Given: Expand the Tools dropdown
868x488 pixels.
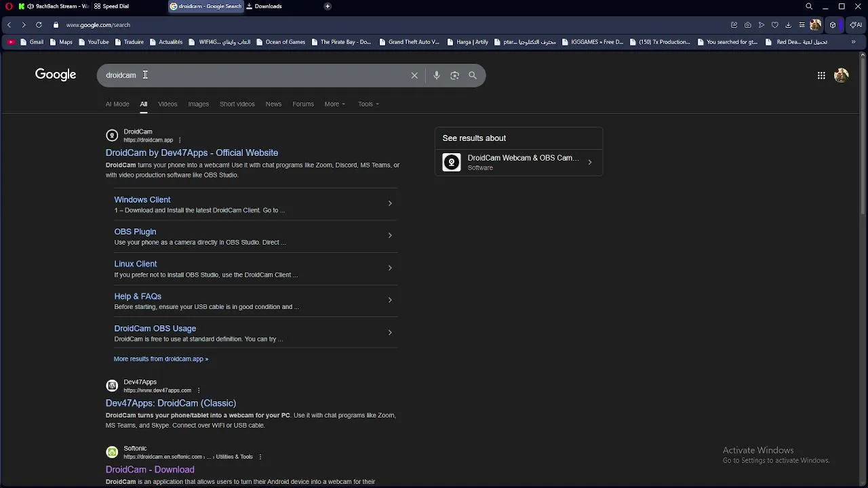Looking at the screenshot, I should tap(368, 104).
